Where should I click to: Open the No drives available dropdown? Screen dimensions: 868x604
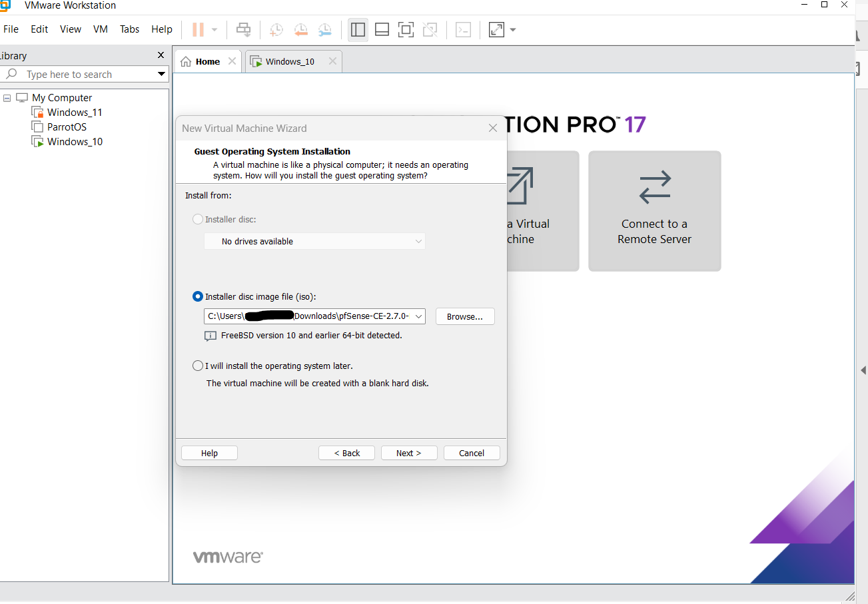(x=314, y=241)
